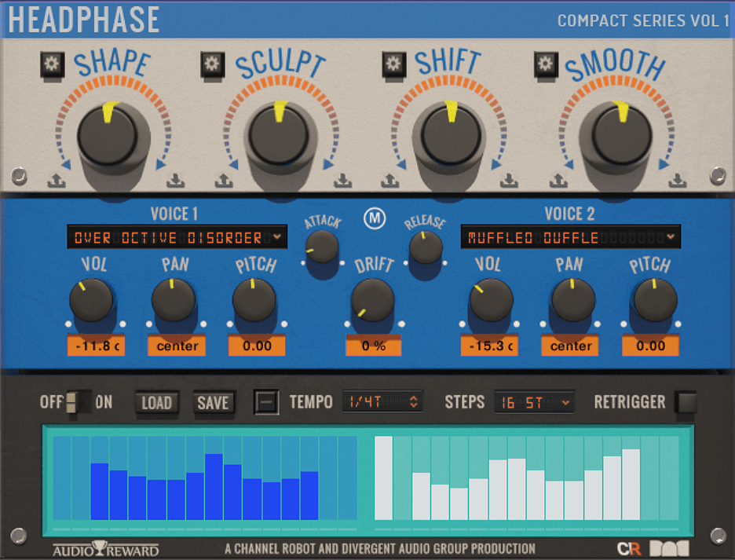
Task: Toggle the square button left of TEMPO
Action: [x=266, y=402]
